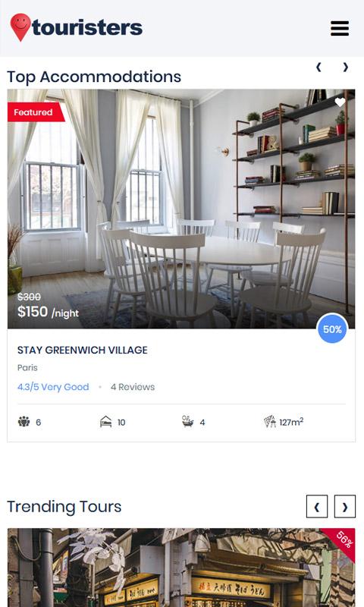Image resolution: width=364 pixels, height=607 pixels.
Task: Open Stay Greenwich Village listing title
Action: (x=83, y=350)
